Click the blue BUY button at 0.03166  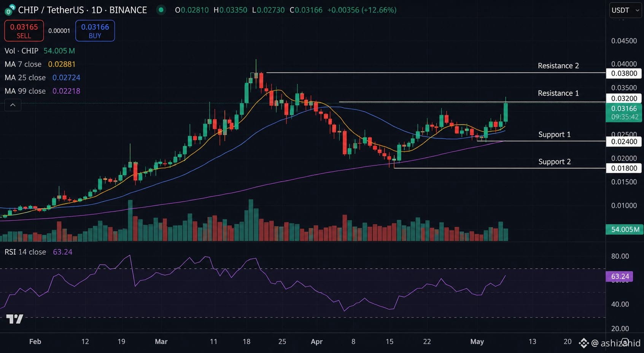95,31
